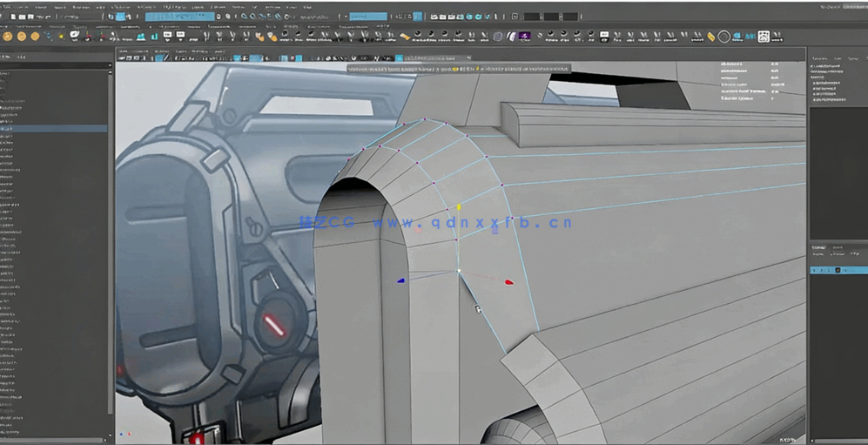This screenshot has width=868, height=445.
Task: Click the yellow pencil icon at shelf middle
Action: click(404, 37)
